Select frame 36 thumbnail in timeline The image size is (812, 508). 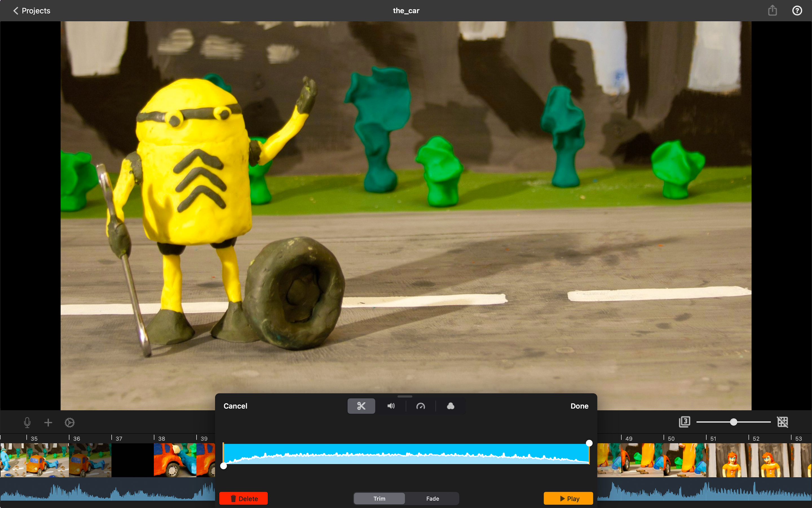pos(90,460)
